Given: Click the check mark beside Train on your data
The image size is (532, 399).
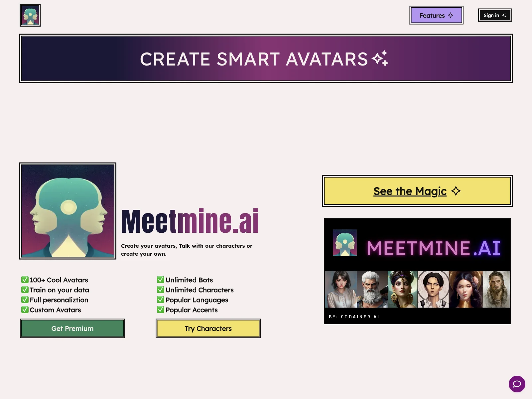Looking at the screenshot, I should click(25, 290).
